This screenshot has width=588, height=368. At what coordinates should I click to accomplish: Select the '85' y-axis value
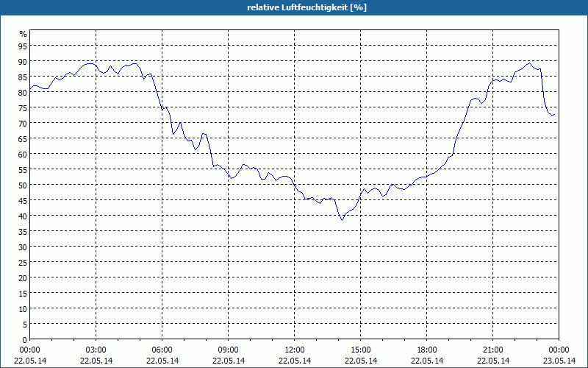(x=23, y=77)
